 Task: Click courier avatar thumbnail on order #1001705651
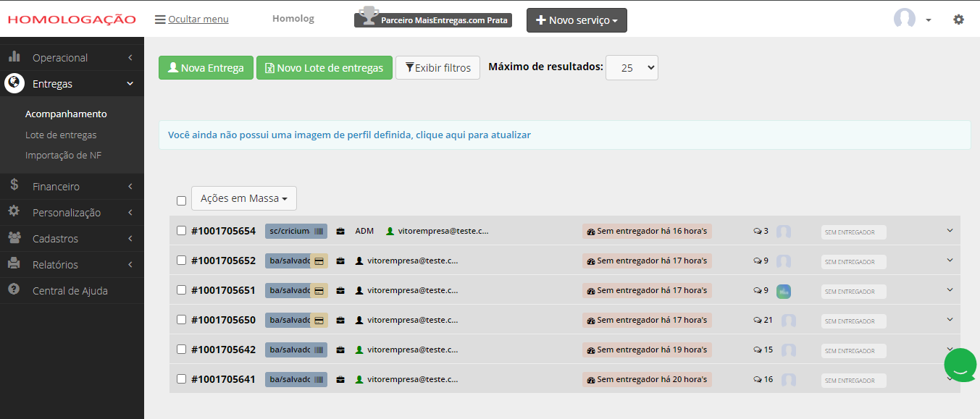[x=784, y=291]
